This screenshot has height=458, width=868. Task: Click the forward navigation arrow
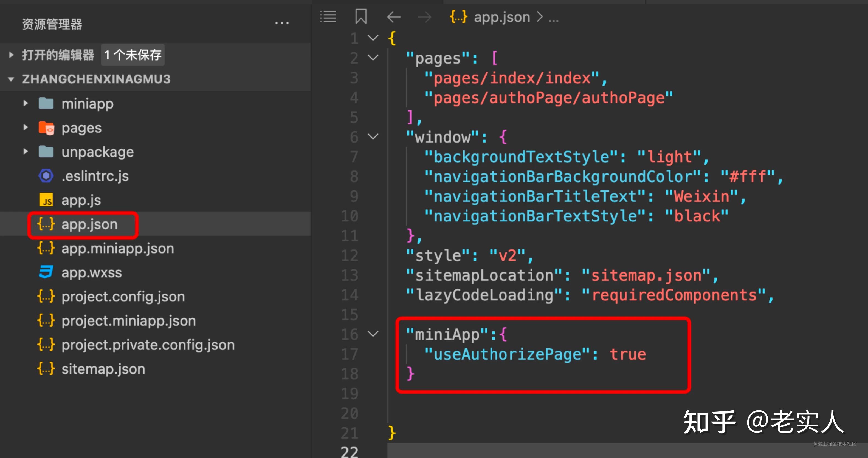[424, 17]
